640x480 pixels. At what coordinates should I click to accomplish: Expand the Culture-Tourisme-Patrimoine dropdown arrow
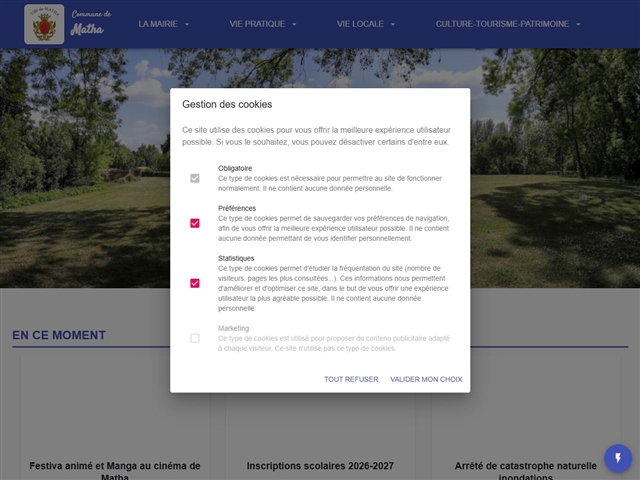pyautogui.click(x=578, y=24)
